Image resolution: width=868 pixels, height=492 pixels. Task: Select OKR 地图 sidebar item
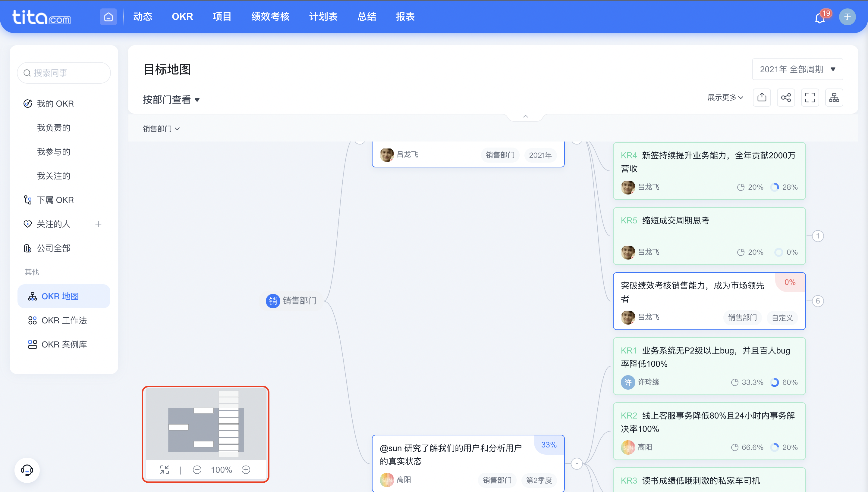[64, 296]
